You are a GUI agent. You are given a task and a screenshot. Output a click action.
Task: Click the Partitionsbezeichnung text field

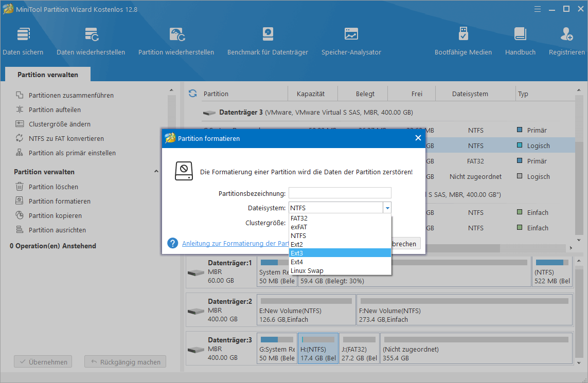pyautogui.click(x=340, y=193)
